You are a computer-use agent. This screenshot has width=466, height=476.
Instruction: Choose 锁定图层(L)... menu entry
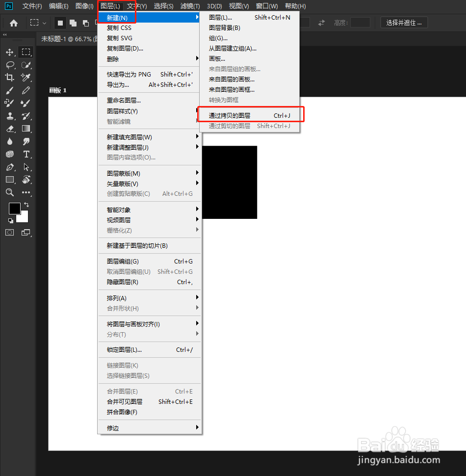(x=149, y=350)
